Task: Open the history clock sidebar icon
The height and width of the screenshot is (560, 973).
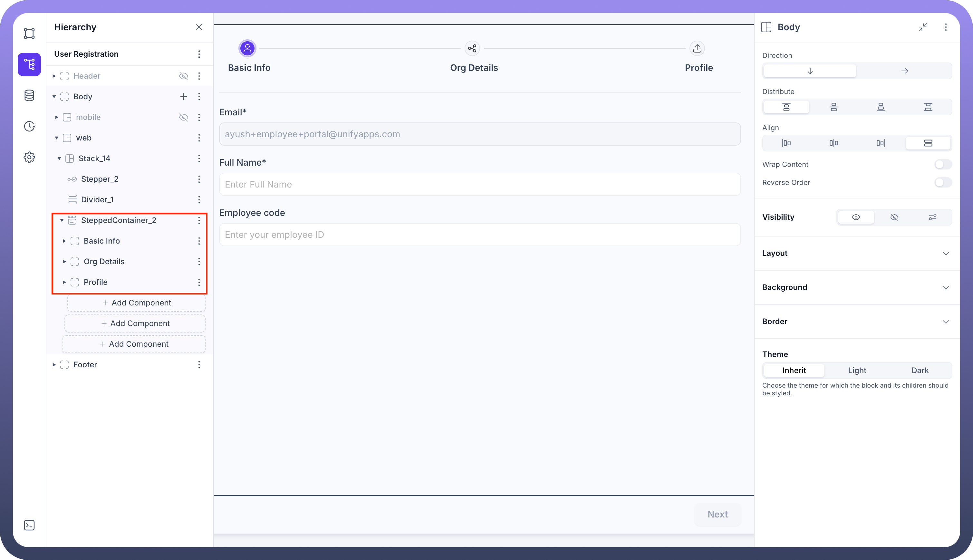Action: pos(29,126)
